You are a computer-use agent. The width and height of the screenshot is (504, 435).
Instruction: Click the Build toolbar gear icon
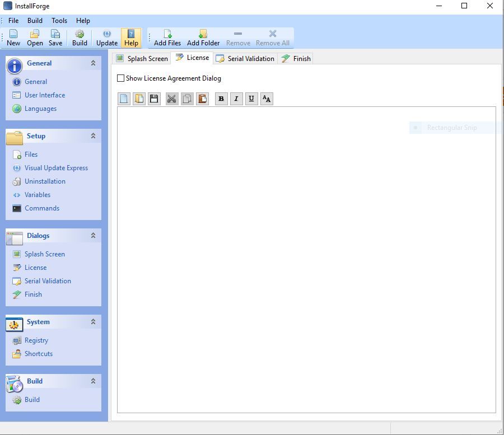(x=80, y=38)
